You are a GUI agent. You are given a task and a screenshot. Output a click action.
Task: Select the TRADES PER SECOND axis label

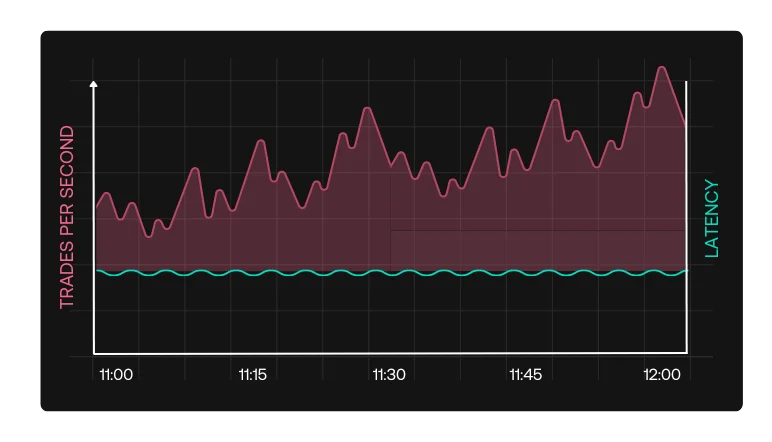tap(66, 217)
